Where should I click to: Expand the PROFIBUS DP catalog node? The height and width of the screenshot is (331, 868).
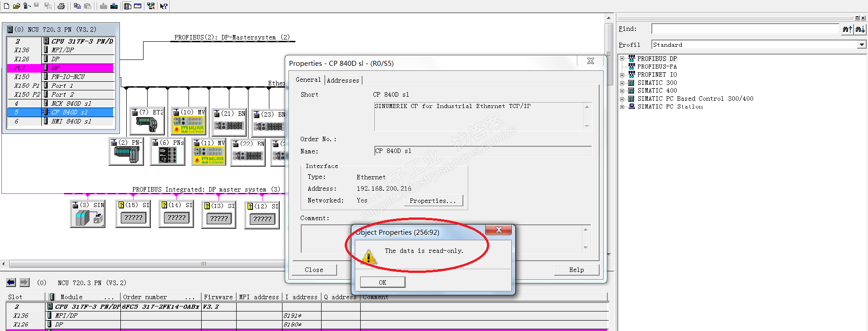coord(622,59)
